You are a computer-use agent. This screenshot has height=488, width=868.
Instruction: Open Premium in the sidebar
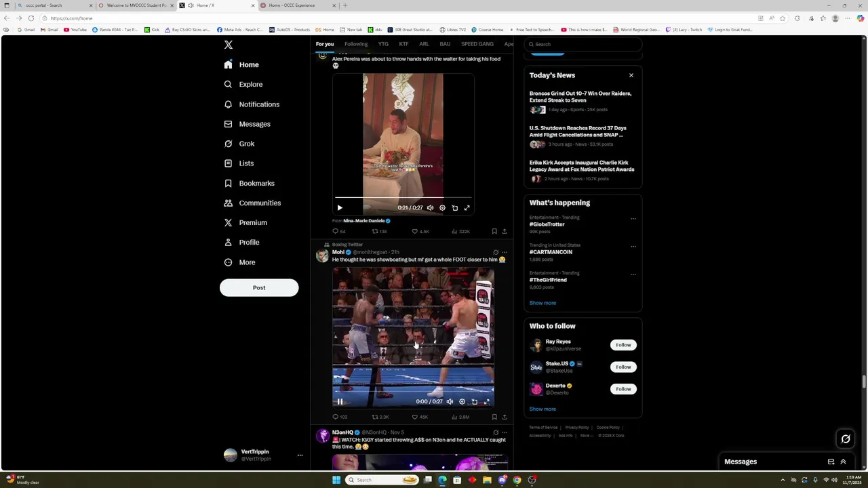245,222
